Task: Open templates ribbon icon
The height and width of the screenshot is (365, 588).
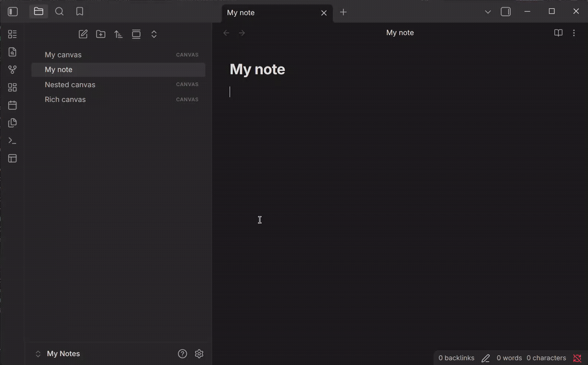Action: tap(12, 123)
